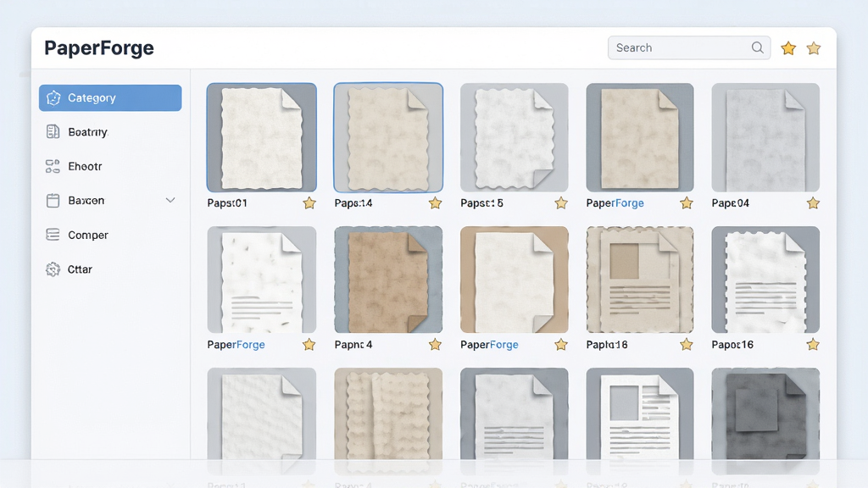The width and height of the screenshot is (868, 488).
Task: Open the Comper sidebar item
Action: click(x=110, y=235)
